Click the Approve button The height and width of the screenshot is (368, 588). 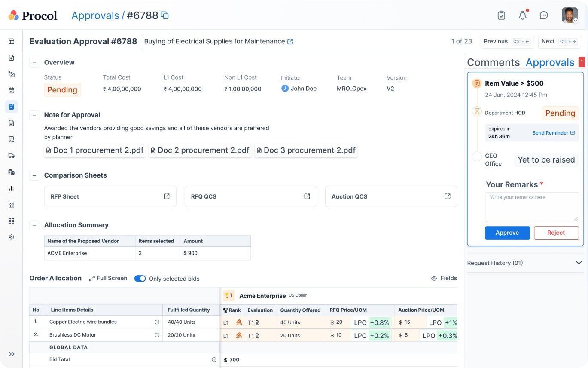[x=507, y=233]
